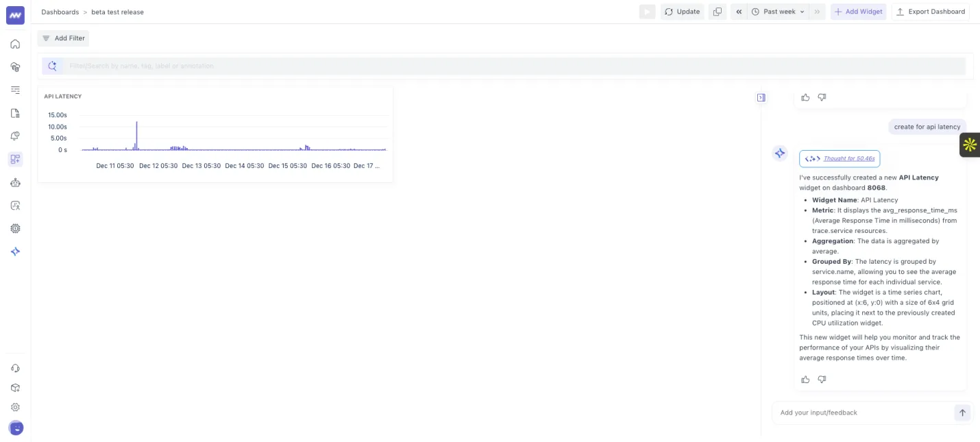The height and width of the screenshot is (442, 980).
Task: Open the alerts bell icon in the sidebar
Action: click(x=15, y=136)
